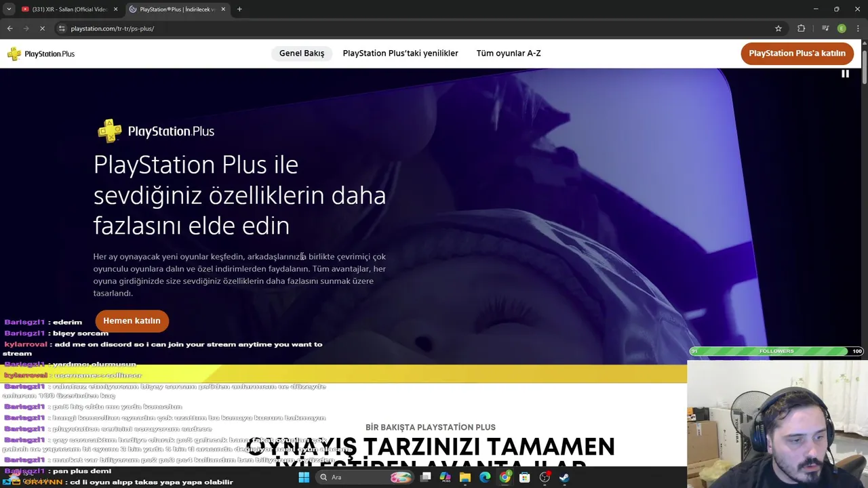Click the Chrome taskbar icon
Screen dimensions: 868x488
tap(505, 477)
